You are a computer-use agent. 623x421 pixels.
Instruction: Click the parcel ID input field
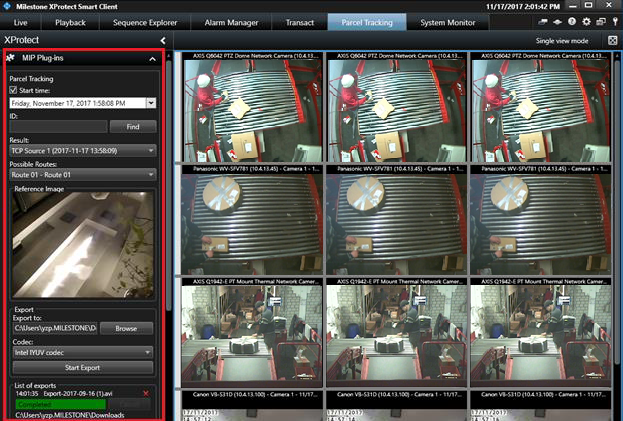tap(58, 127)
